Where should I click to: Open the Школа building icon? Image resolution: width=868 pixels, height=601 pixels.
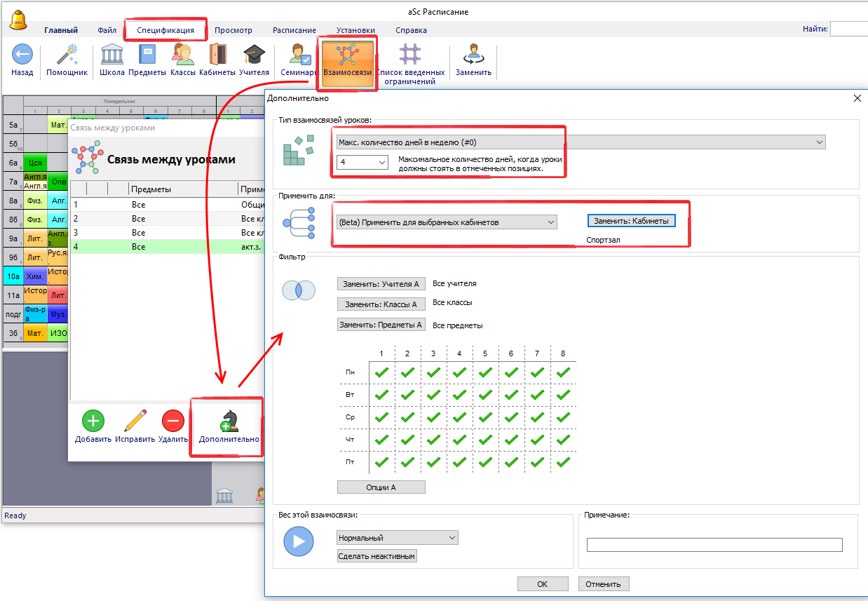click(x=112, y=55)
